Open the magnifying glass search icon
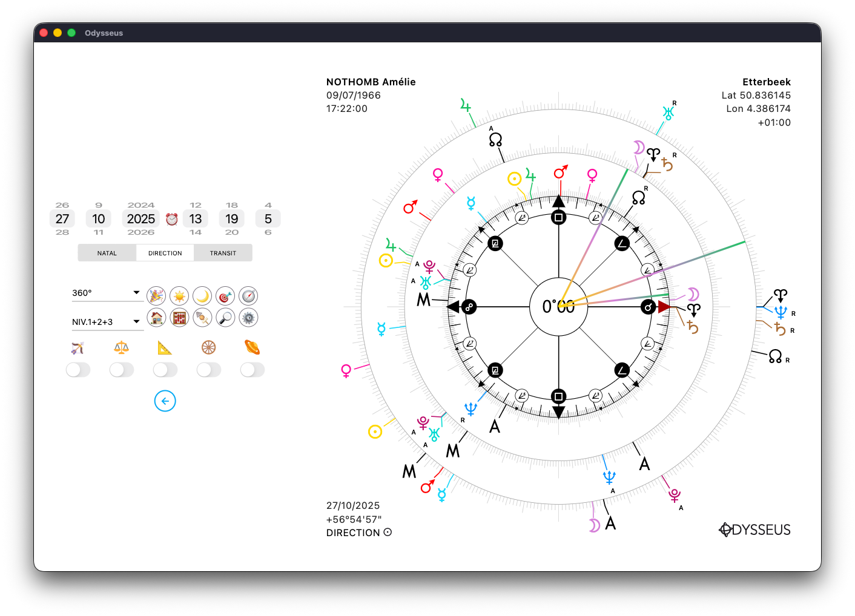The height and width of the screenshot is (616, 855). click(x=225, y=317)
